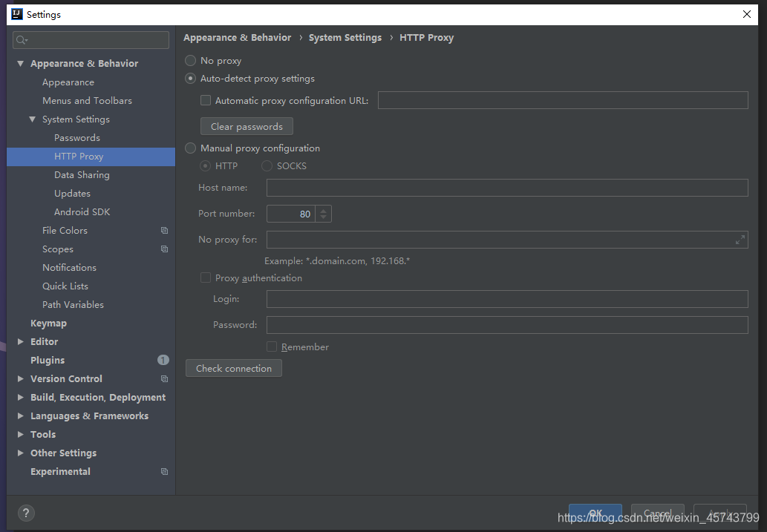Click the Clear passwords button
Image resolution: width=767 pixels, height=532 pixels.
pos(247,126)
